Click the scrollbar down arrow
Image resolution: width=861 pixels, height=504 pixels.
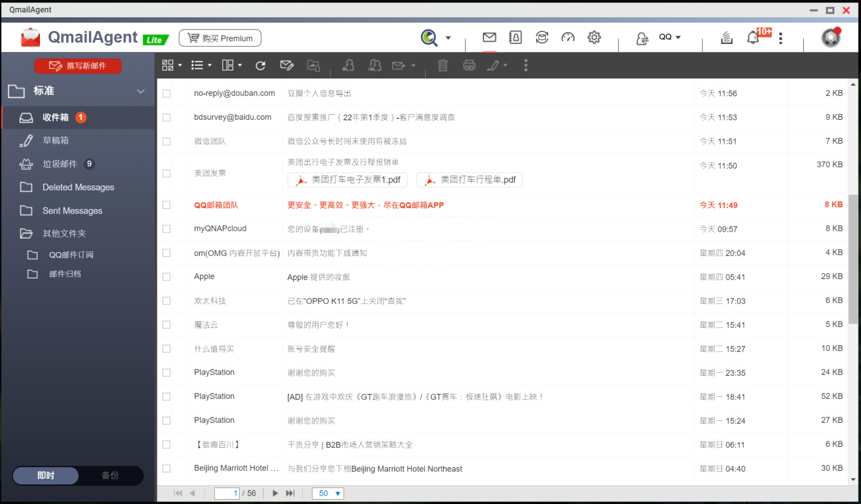853,479
